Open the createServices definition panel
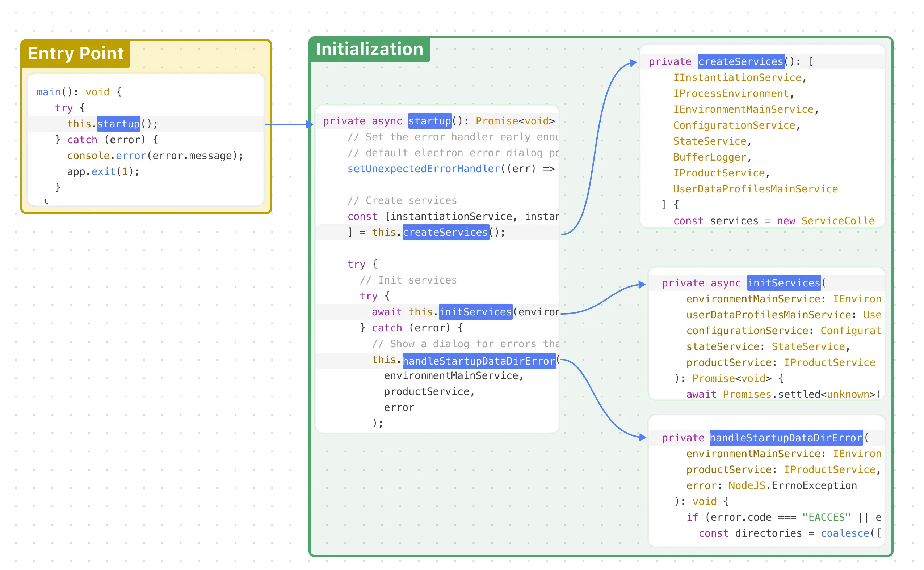 coord(741,61)
